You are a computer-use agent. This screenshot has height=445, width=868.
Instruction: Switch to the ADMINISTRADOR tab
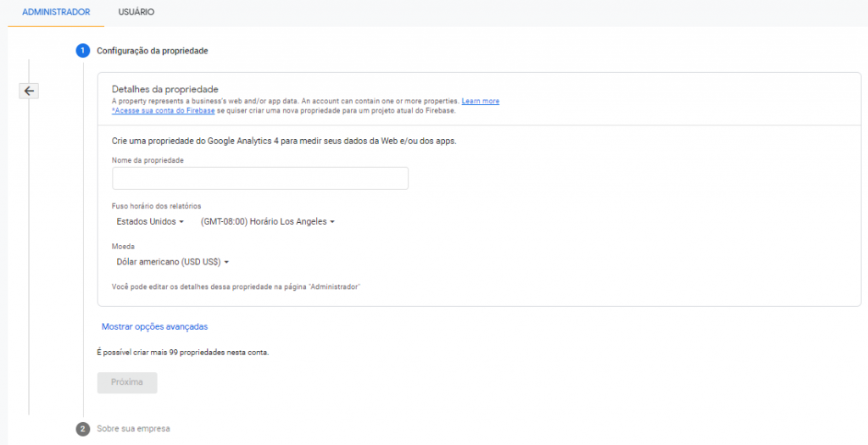point(56,13)
